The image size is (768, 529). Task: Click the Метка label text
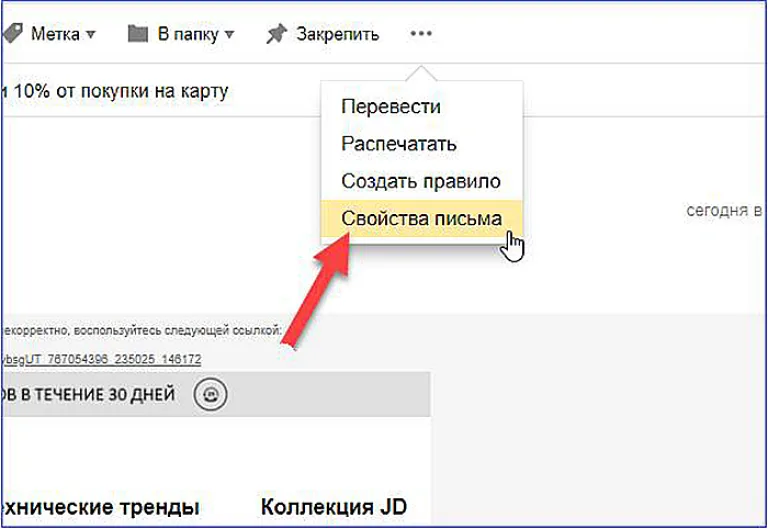[x=55, y=34]
